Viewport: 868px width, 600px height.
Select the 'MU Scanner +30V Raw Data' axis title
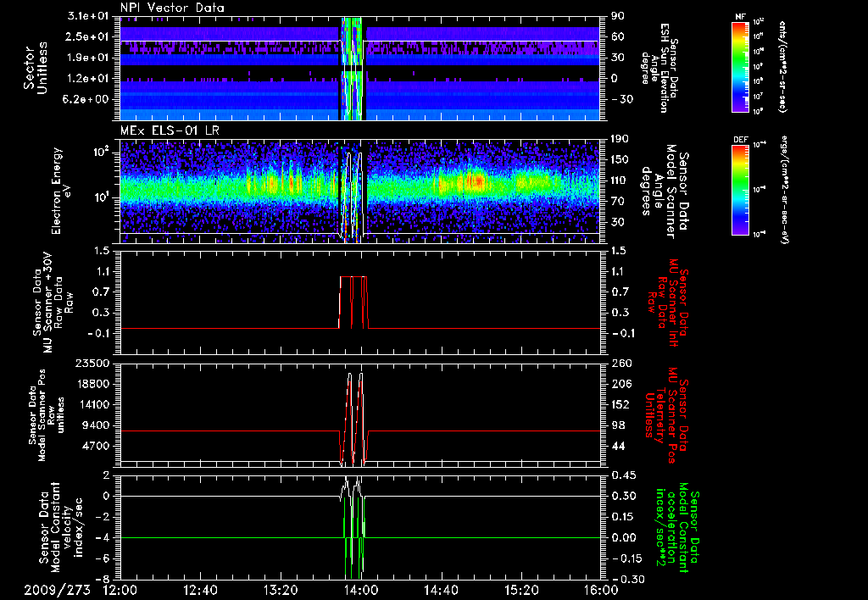tap(53, 303)
